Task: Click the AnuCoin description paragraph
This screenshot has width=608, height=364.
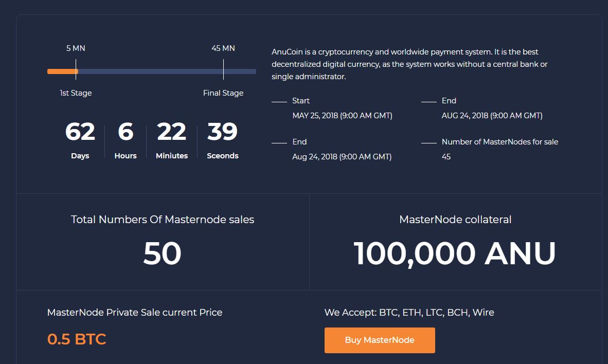Action: (x=409, y=64)
